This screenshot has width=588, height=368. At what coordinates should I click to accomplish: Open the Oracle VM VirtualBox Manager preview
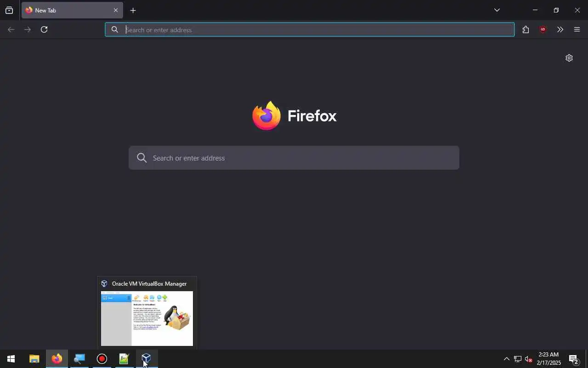coord(147,313)
